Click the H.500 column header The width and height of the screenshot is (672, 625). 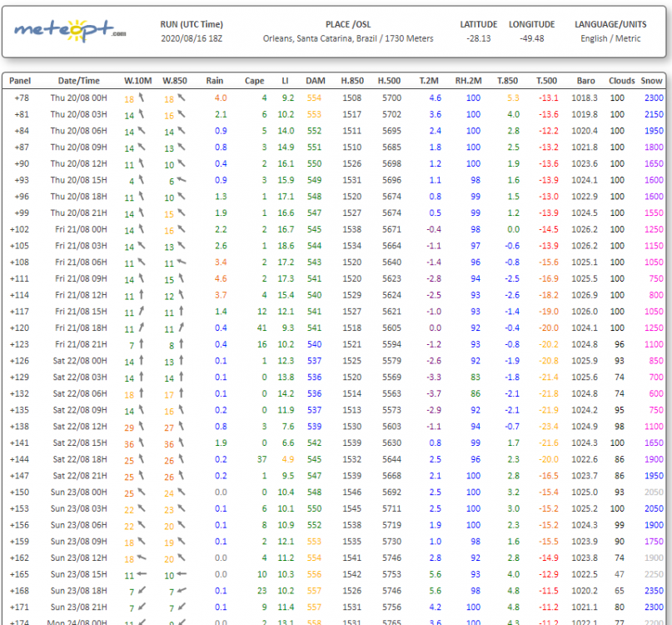click(389, 81)
